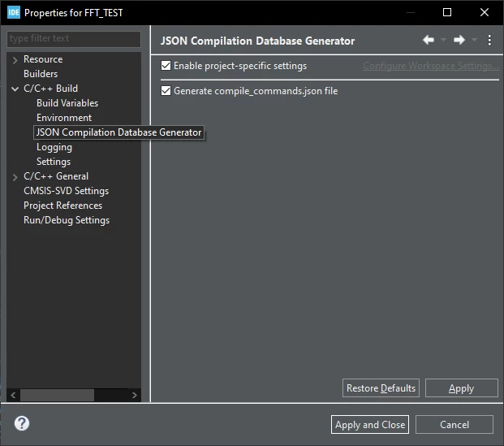Open Configure Workspace Settings link

[x=431, y=66]
